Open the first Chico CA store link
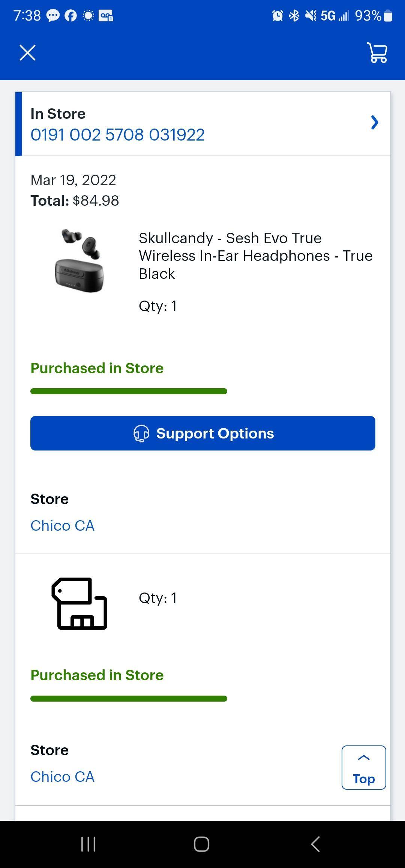Image resolution: width=405 pixels, height=868 pixels. [x=62, y=525]
